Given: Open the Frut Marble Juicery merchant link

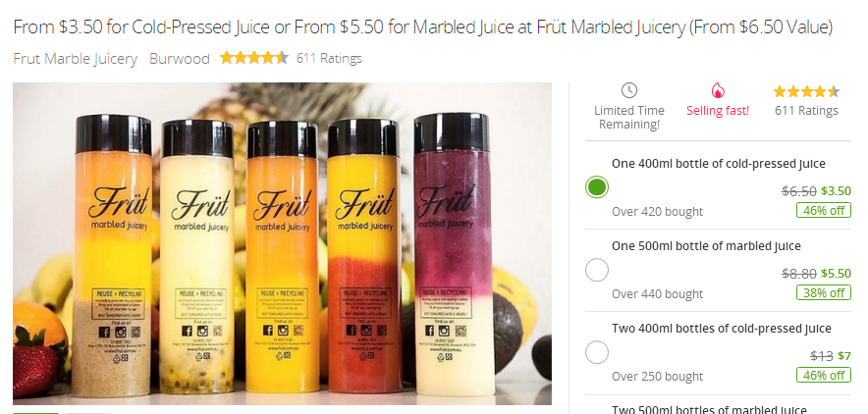Looking at the screenshot, I should click(76, 59).
